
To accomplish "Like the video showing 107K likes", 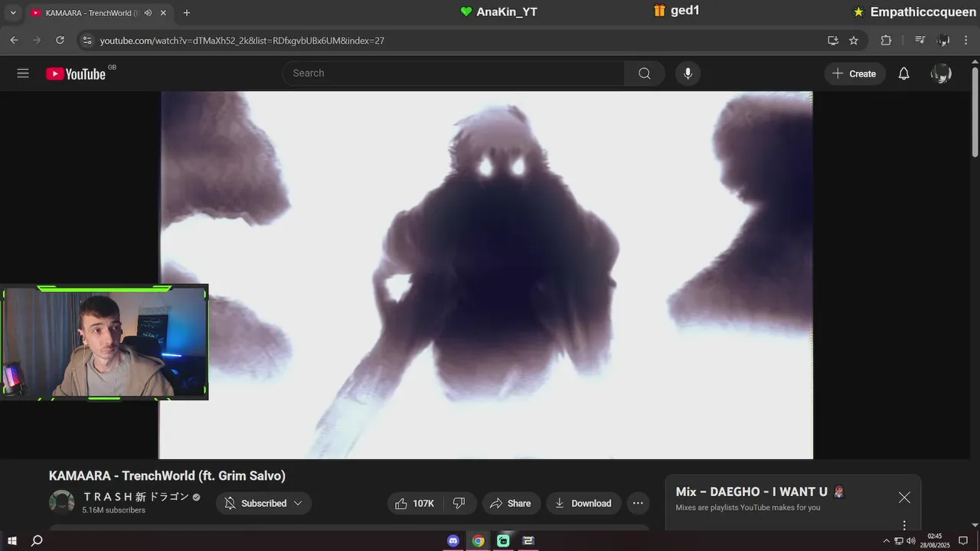I will point(414,503).
